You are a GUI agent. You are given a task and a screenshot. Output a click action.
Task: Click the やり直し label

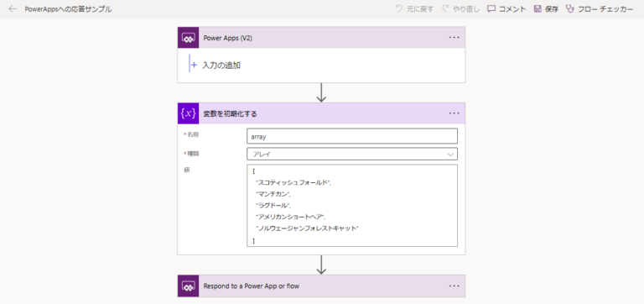pos(466,9)
